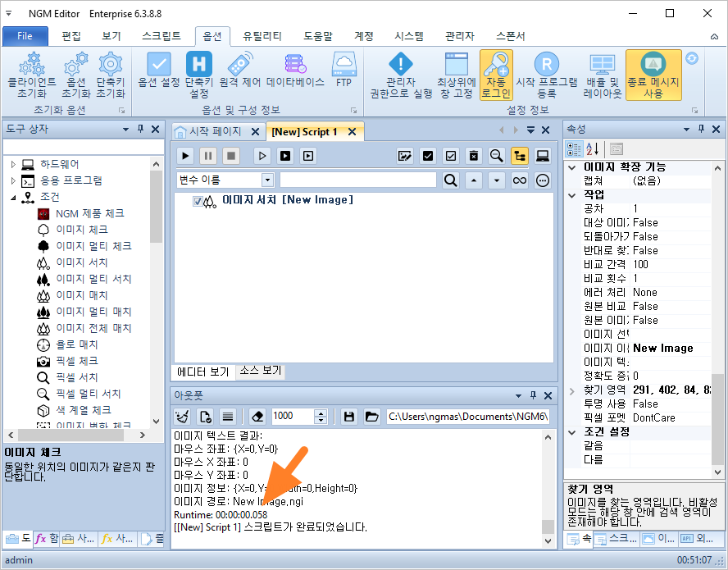This screenshot has height=570, width=728.
Task: Collapse the 이미지 확장 기능 property group
Action: click(x=572, y=167)
